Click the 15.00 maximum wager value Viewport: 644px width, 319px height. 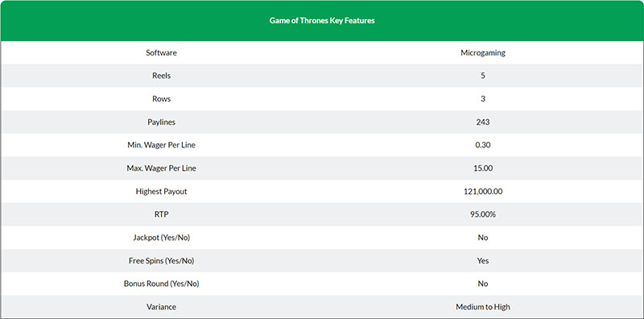click(x=483, y=168)
